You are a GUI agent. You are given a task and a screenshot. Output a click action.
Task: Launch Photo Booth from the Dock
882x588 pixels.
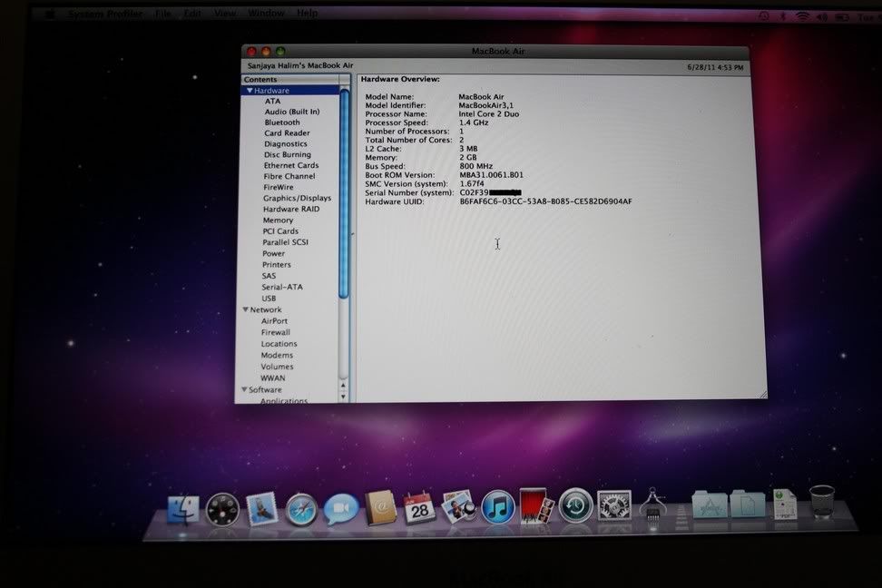[536, 505]
